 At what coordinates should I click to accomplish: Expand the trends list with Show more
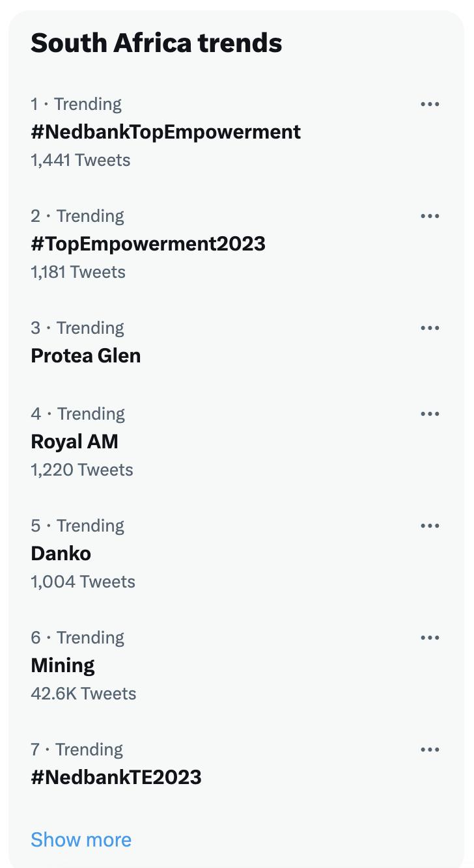tap(81, 839)
